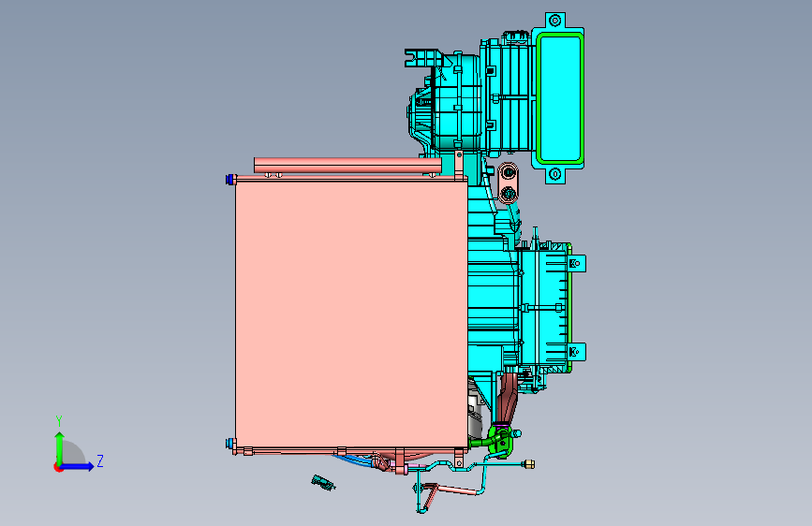Select the large salmon radiator core panel
This screenshot has width=812, height=526.
(351, 314)
